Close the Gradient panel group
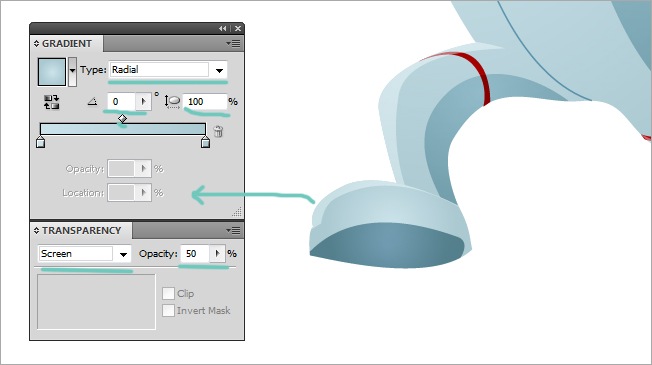Image resolution: width=652 pixels, height=365 pixels. click(237, 28)
